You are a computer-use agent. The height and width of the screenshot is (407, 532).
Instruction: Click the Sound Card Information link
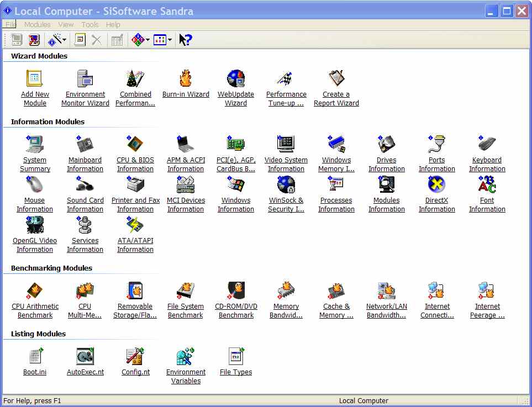tap(85, 205)
